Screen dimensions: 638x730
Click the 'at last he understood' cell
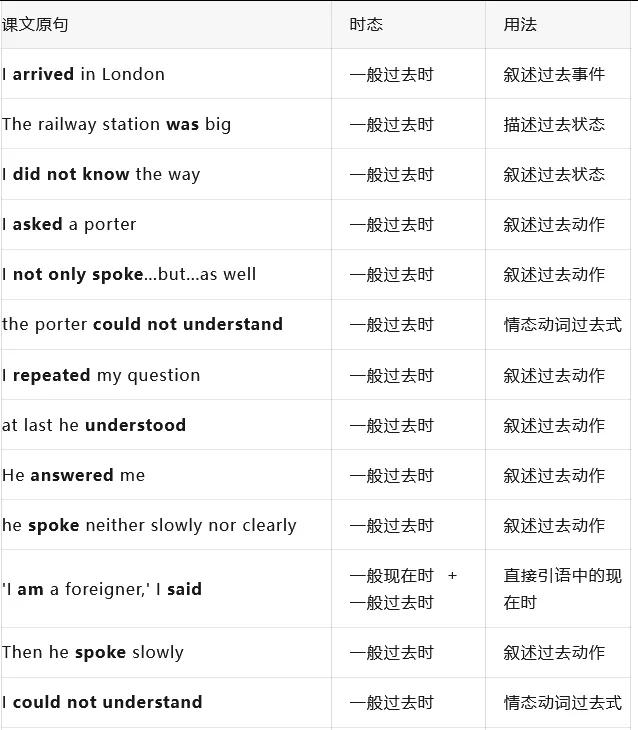coord(94,425)
